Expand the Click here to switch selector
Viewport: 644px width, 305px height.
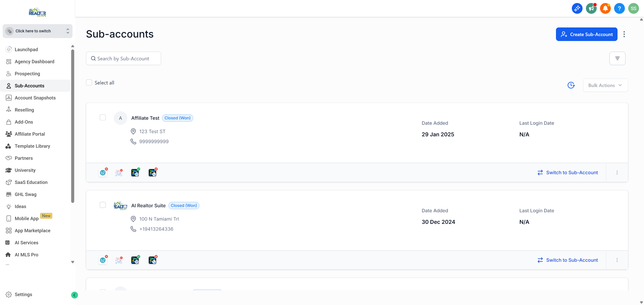tap(37, 31)
